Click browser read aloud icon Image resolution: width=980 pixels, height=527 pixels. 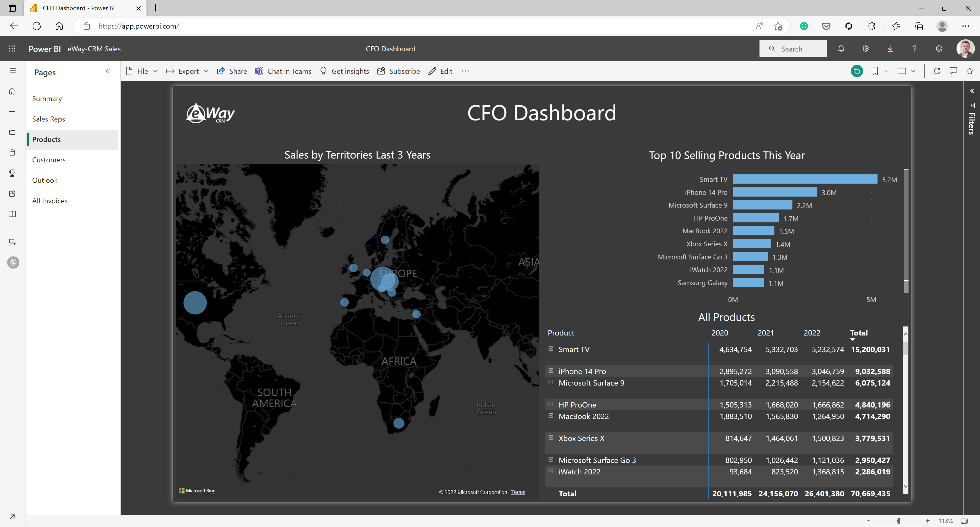760,26
